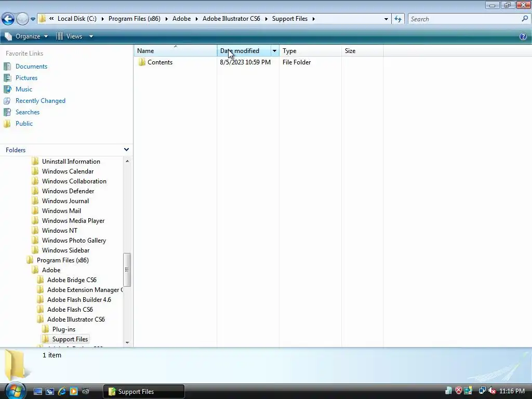The width and height of the screenshot is (532, 399).
Task: Select Adobe Illustrator CS6 in folder tree
Action: (76, 320)
